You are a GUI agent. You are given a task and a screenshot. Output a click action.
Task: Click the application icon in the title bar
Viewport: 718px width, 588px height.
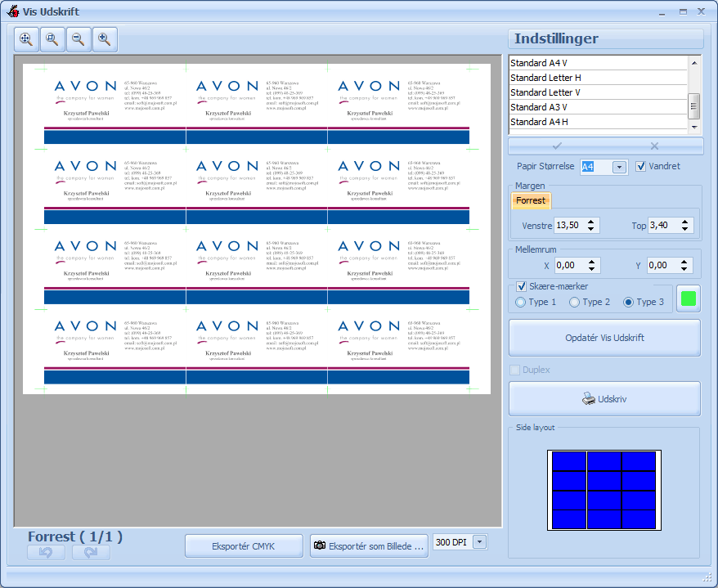13,11
